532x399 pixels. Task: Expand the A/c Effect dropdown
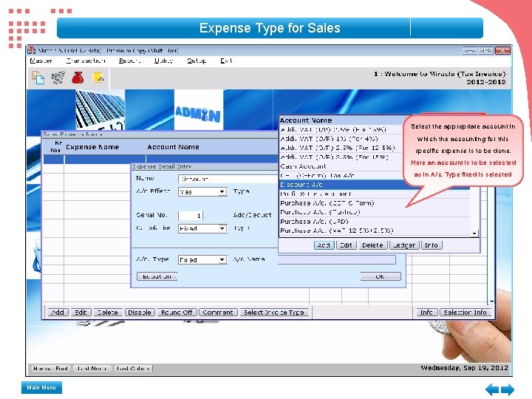coord(222,192)
